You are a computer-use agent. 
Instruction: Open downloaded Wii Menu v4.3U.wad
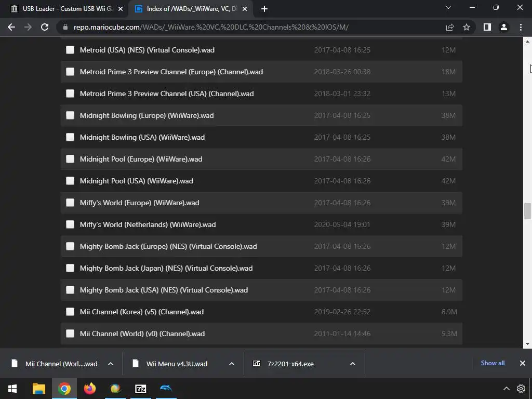pyautogui.click(x=177, y=364)
